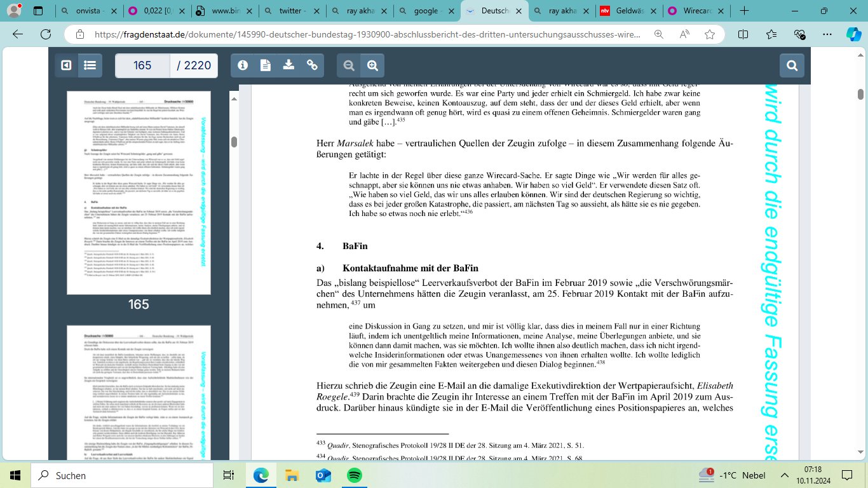Screen dimensions: 868x488
Task: Switch to the ntv Geldwäsche tab
Action: point(629,11)
